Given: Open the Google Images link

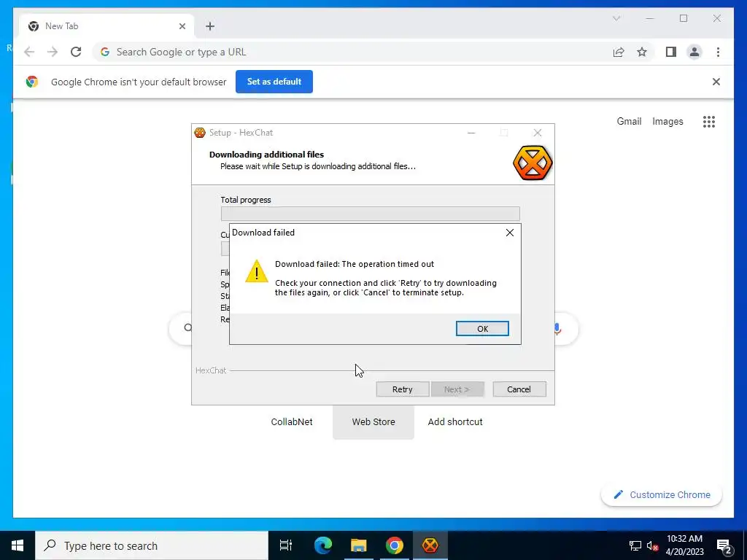Looking at the screenshot, I should click(x=667, y=122).
